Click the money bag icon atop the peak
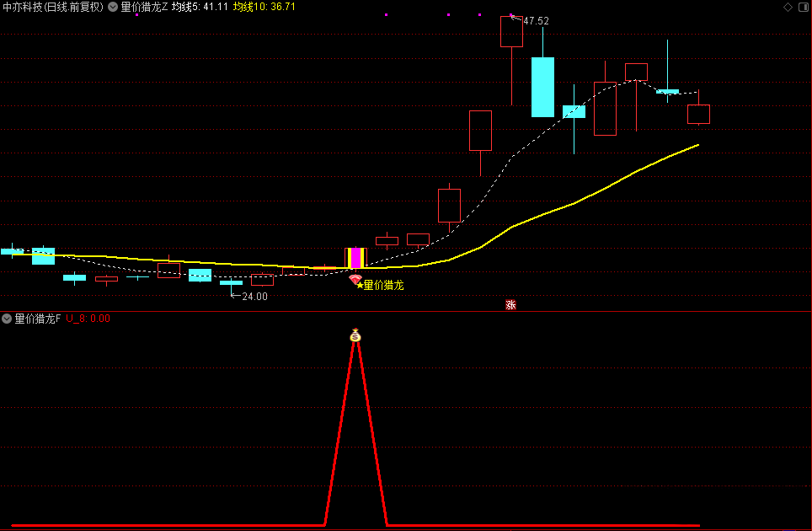Viewport: 812px width, 531px height. coord(355,335)
